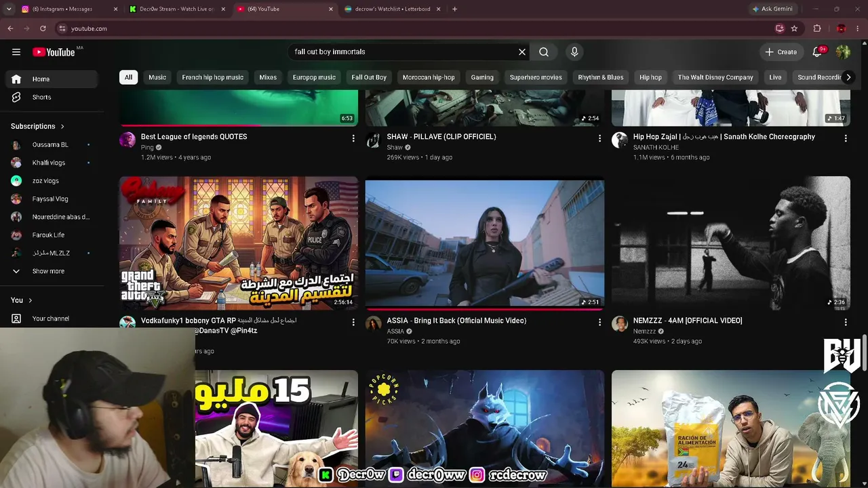Screen dimensions: 868x488
Task: Open more options for Hip Hop Zajal video
Action: [846, 138]
